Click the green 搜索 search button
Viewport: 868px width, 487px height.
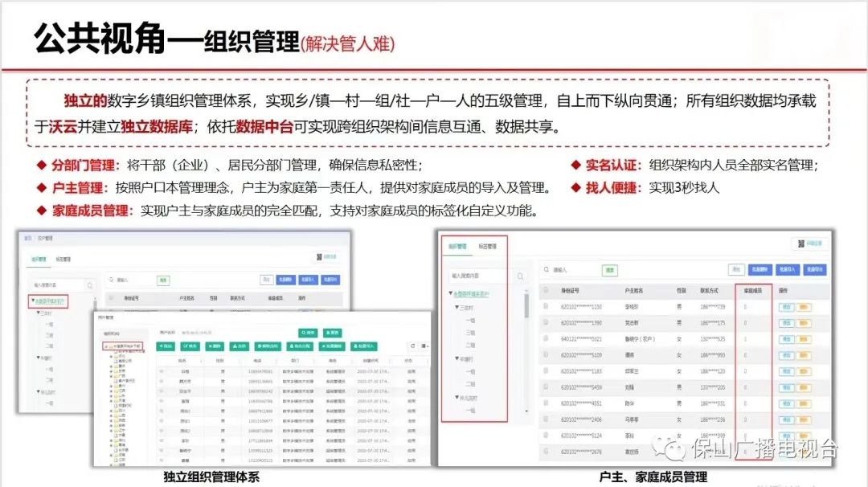pos(608,268)
